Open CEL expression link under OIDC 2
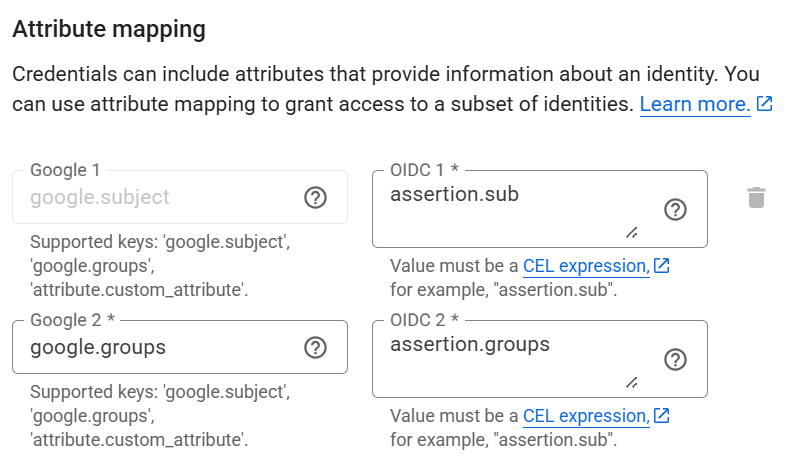The height and width of the screenshot is (472, 792). [585, 416]
